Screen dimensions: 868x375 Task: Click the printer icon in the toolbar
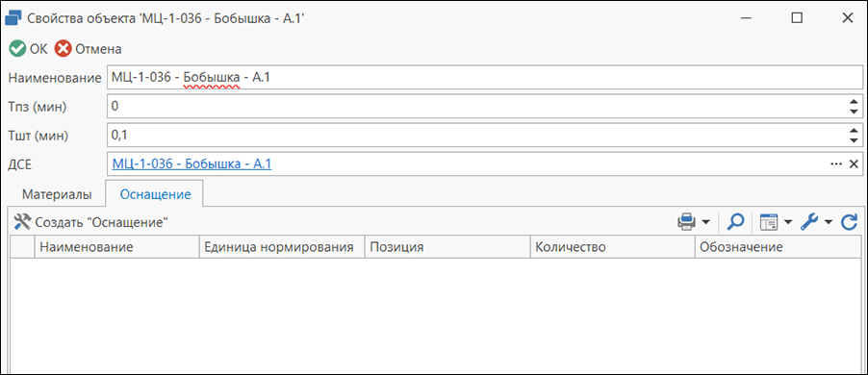(x=686, y=222)
